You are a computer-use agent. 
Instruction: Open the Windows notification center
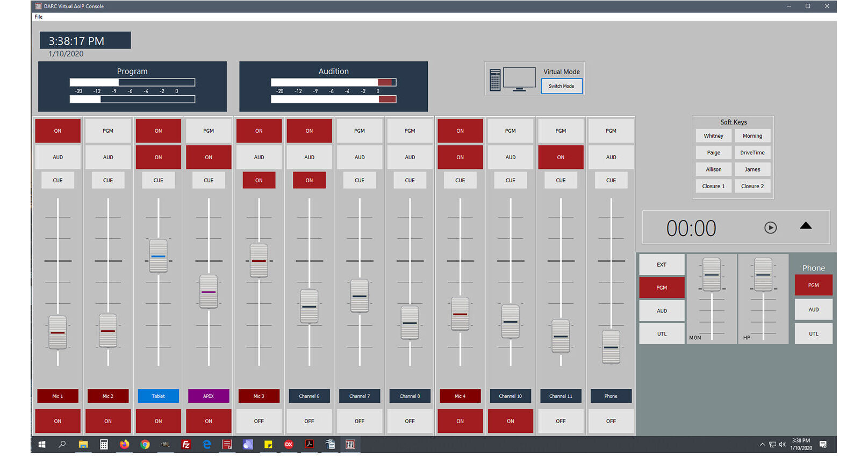coord(823,444)
